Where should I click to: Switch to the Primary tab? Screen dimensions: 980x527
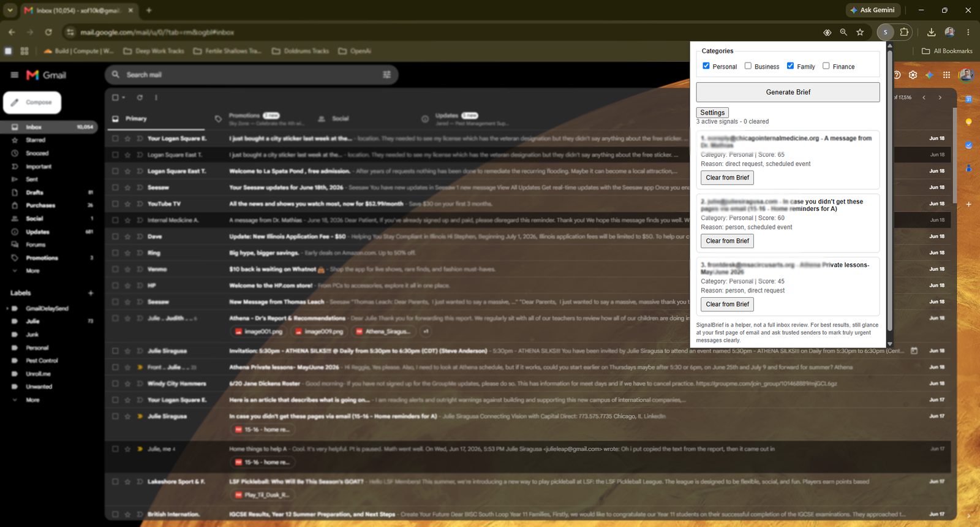156,119
